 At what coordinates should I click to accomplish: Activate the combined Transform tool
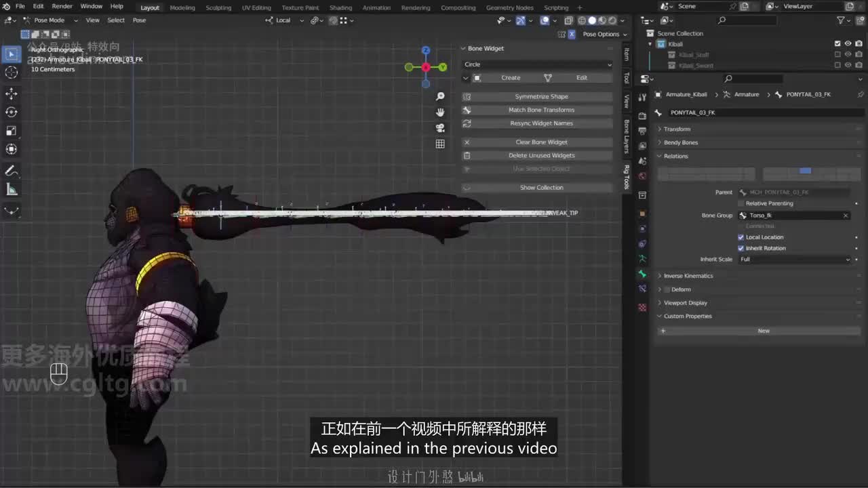tap(12, 149)
